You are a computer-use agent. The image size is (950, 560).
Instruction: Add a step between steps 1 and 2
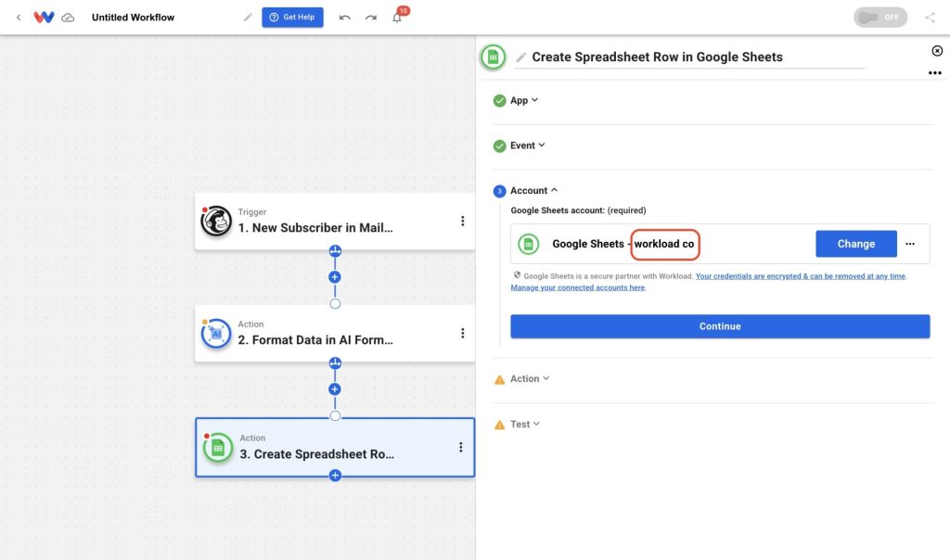tap(334, 277)
